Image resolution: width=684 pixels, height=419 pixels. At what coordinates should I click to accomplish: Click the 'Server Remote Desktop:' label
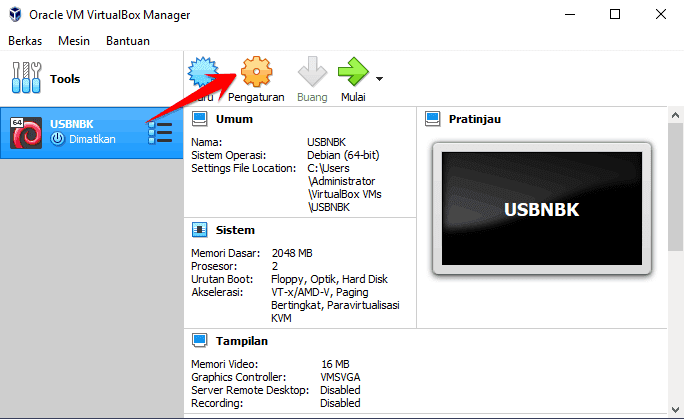[x=250, y=390]
